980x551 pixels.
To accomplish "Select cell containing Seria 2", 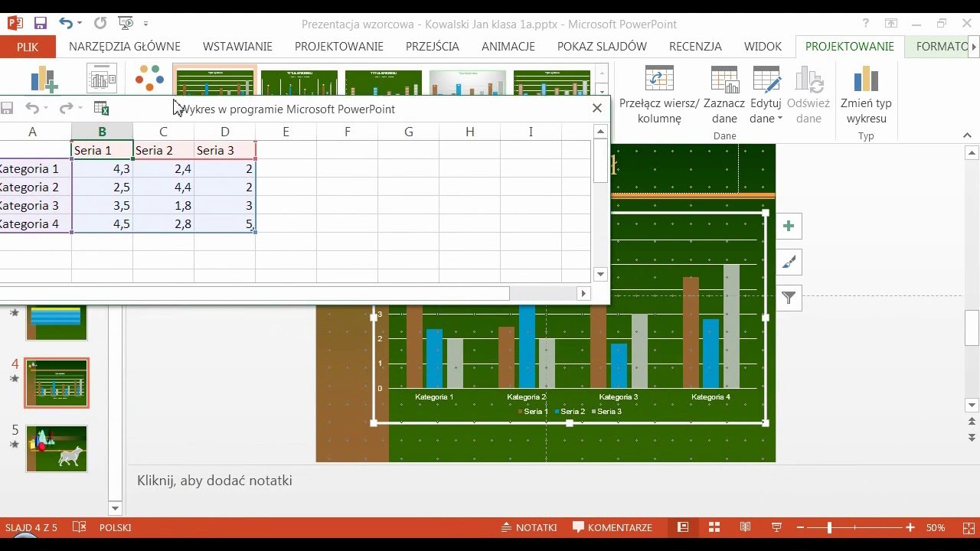I will pos(163,150).
